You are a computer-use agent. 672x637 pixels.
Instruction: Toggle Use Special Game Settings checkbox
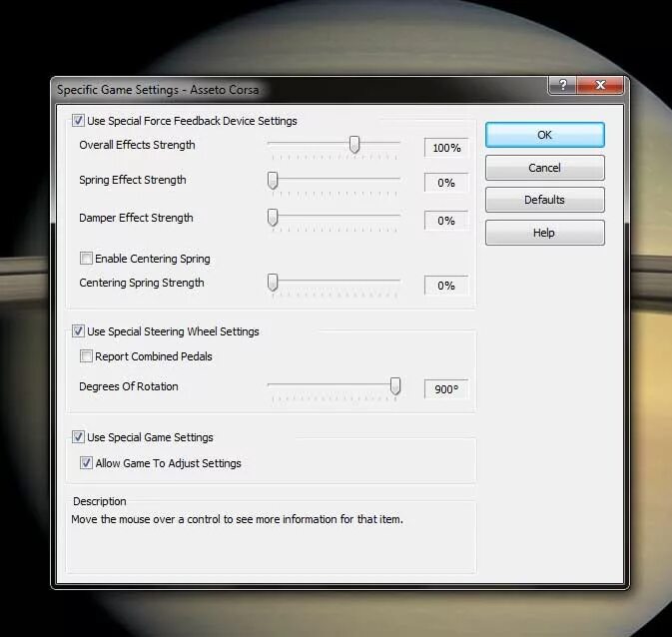tap(78, 436)
